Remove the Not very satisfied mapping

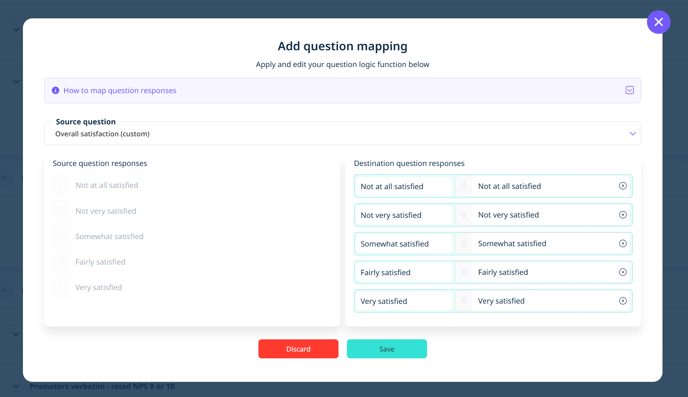(623, 215)
